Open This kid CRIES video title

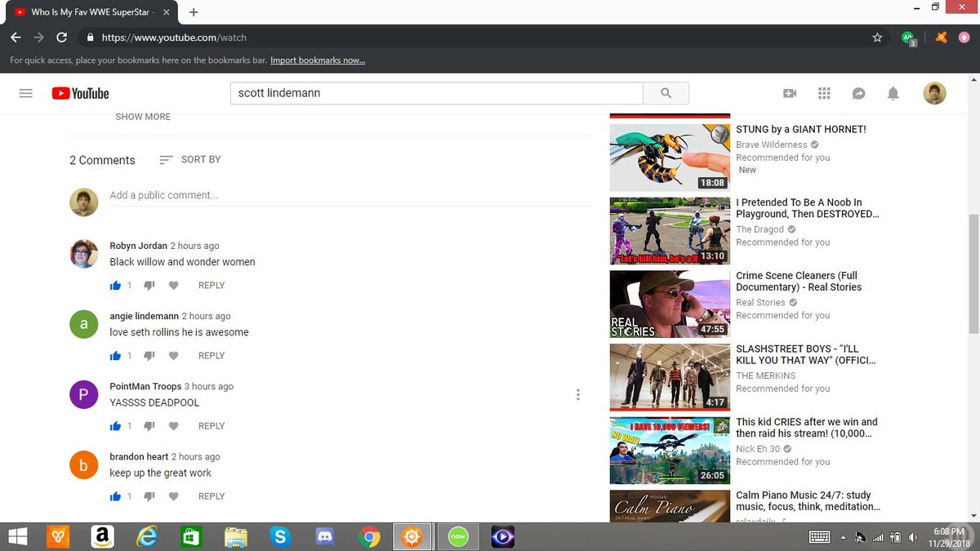(807, 428)
